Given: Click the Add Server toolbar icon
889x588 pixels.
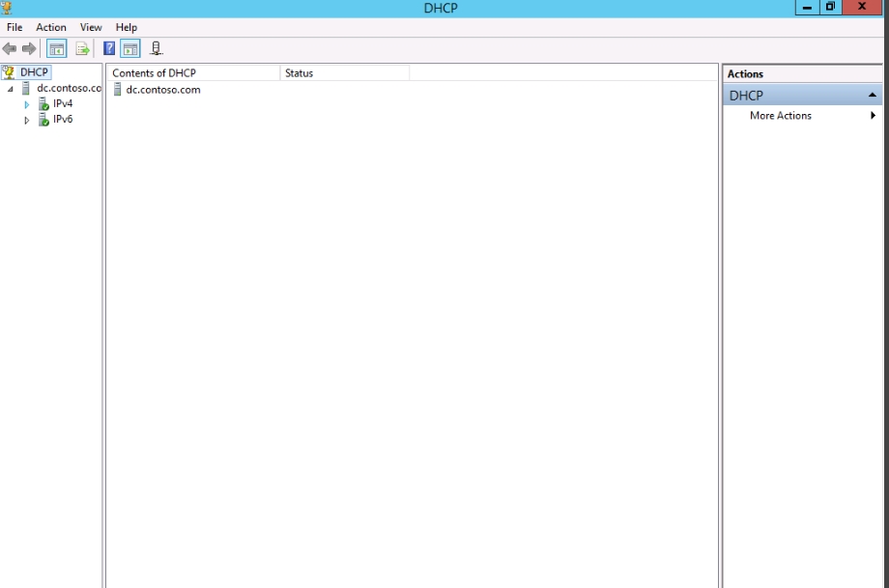Looking at the screenshot, I should coord(157,48).
